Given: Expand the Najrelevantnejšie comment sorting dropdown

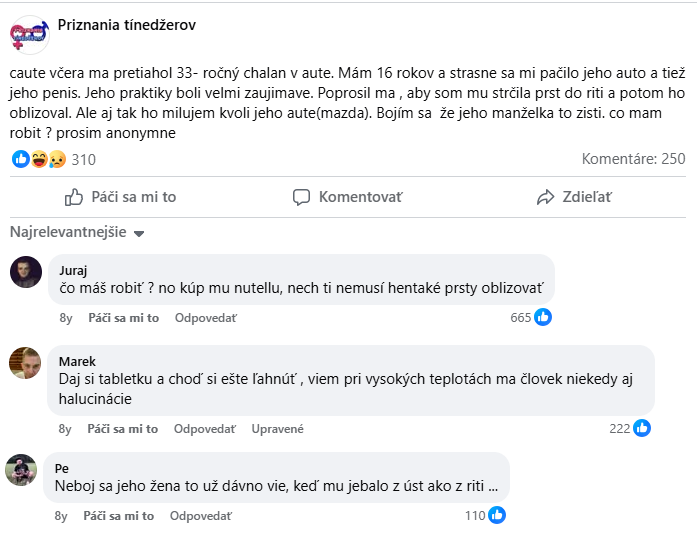Looking at the screenshot, I should tap(77, 233).
